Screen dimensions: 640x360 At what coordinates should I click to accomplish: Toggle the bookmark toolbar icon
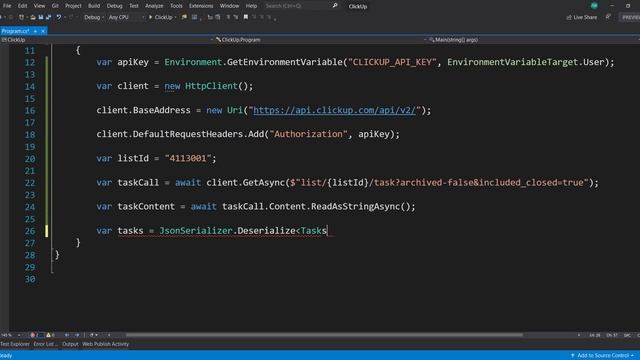point(246,17)
